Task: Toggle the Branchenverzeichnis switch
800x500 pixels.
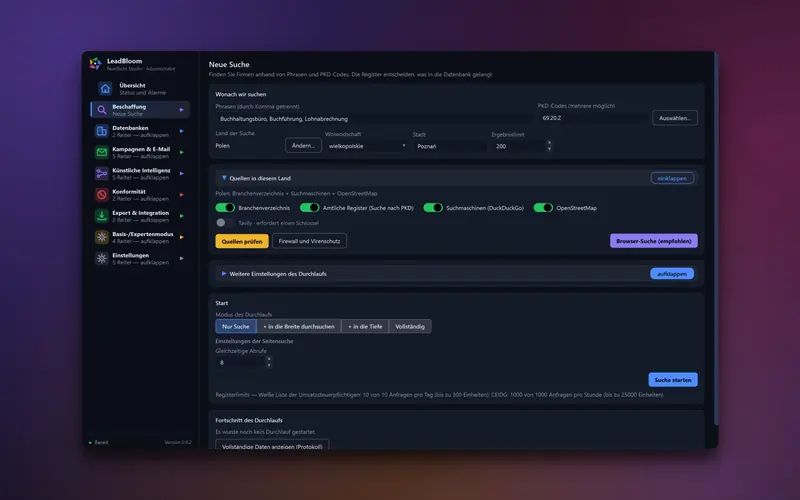Action: pyautogui.click(x=225, y=208)
